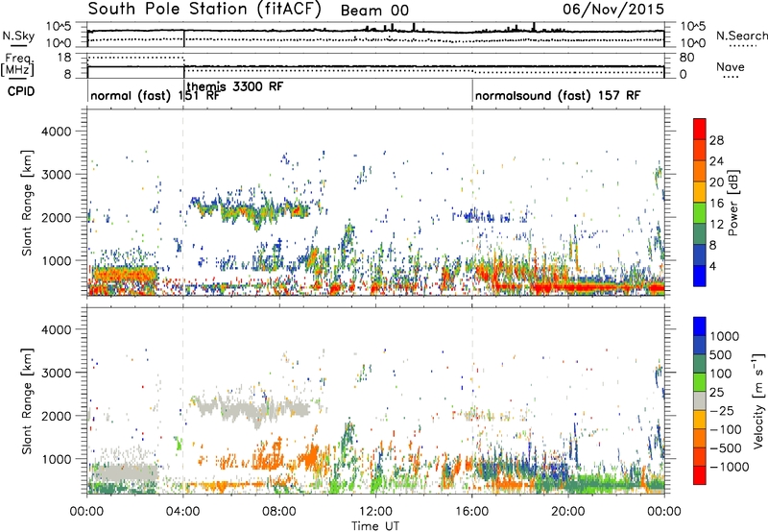Click the '28' tick on power colorbar
Screen dimensions: 768x532
point(716,140)
